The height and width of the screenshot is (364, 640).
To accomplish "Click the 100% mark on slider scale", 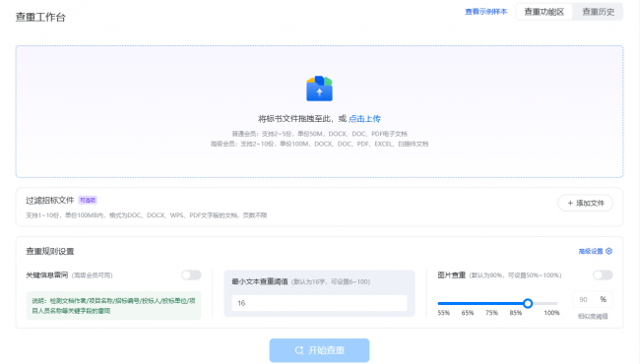I will [x=551, y=313].
